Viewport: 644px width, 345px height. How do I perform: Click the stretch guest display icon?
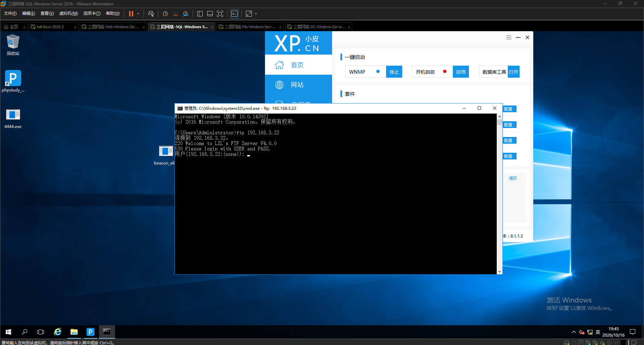[x=249, y=14]
